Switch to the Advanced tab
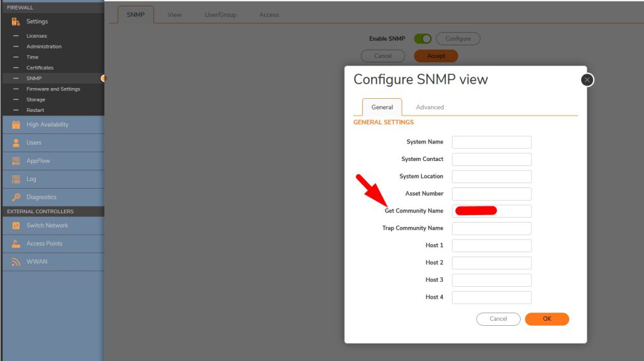Screen dimensions: 644x361 (430, 108)
